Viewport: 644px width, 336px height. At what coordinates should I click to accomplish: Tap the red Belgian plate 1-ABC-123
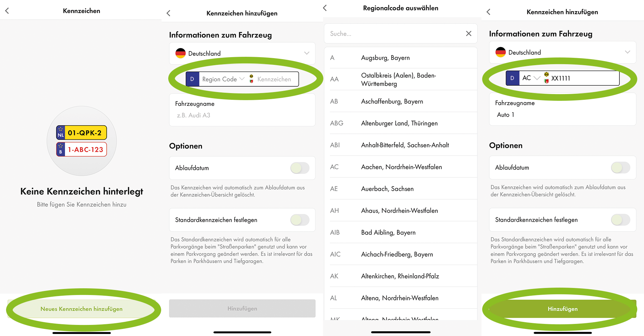[x=81, y=150]
